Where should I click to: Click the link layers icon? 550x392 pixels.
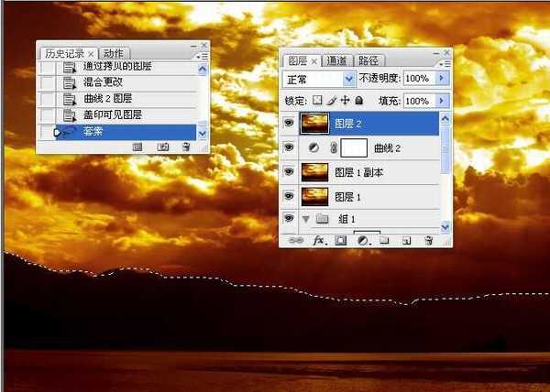[x=297, y=240]
